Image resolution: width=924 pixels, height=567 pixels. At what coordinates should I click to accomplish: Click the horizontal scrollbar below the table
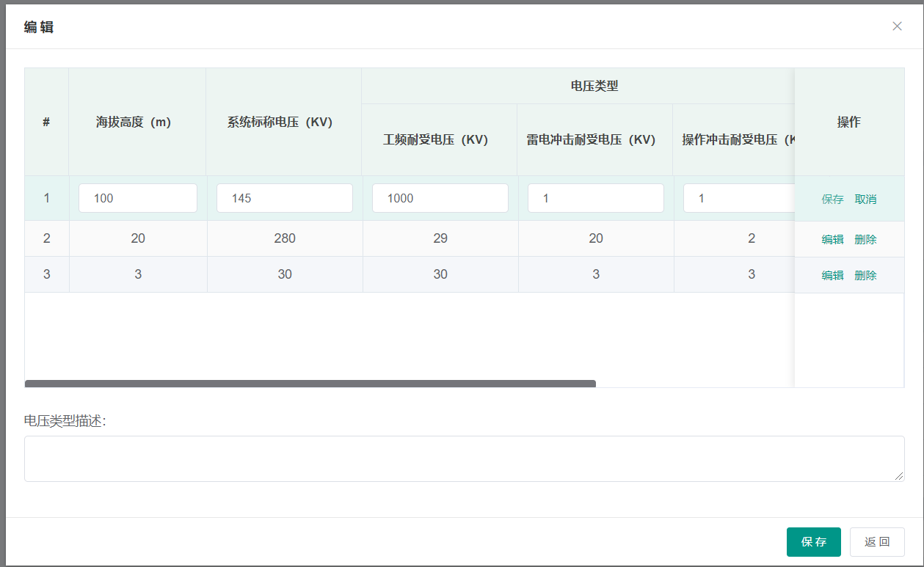pyautogui.click(x=311, y=382)
